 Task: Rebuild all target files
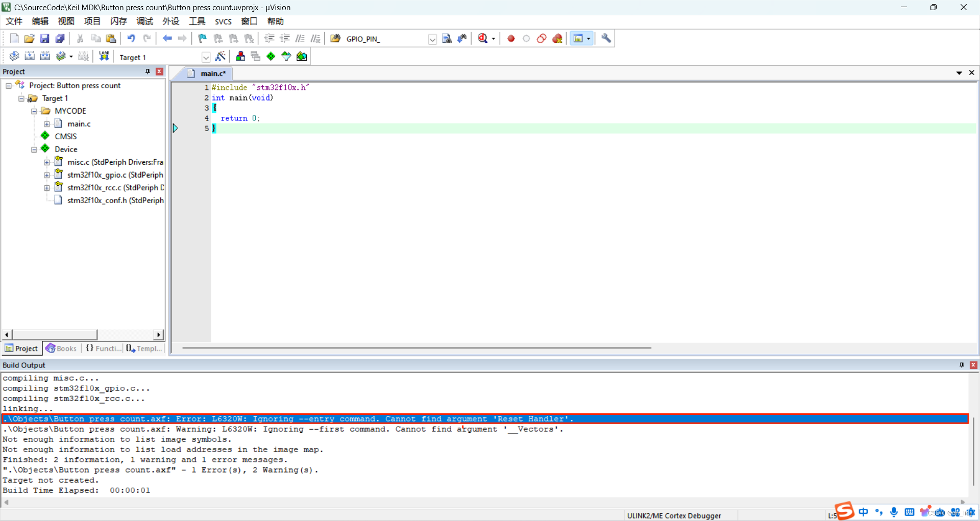pyautogui.click(x=45, y=56)
